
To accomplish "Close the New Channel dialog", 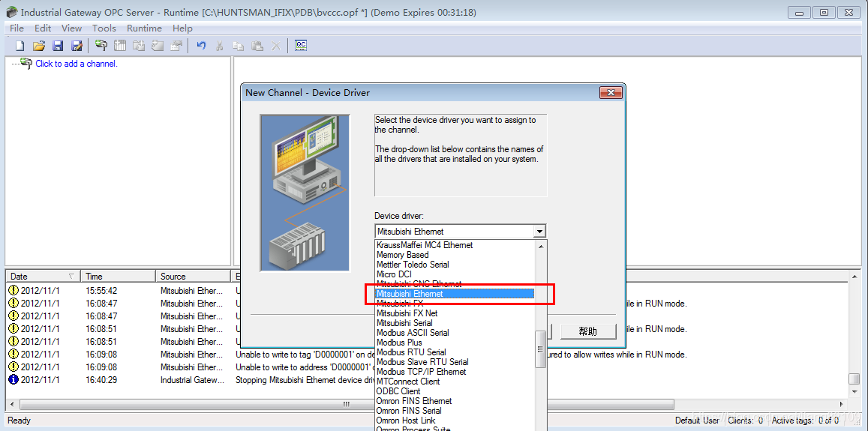I will pos(611,93).
